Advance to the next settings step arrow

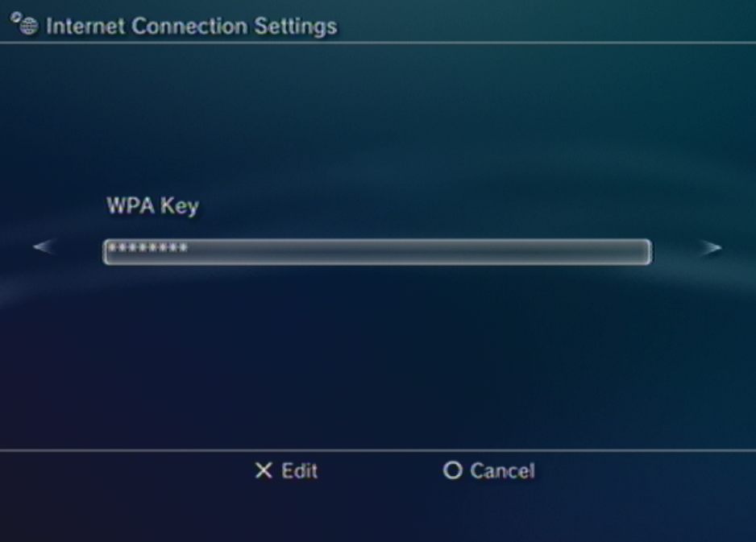pyautogui.click(x=710, y=248)
